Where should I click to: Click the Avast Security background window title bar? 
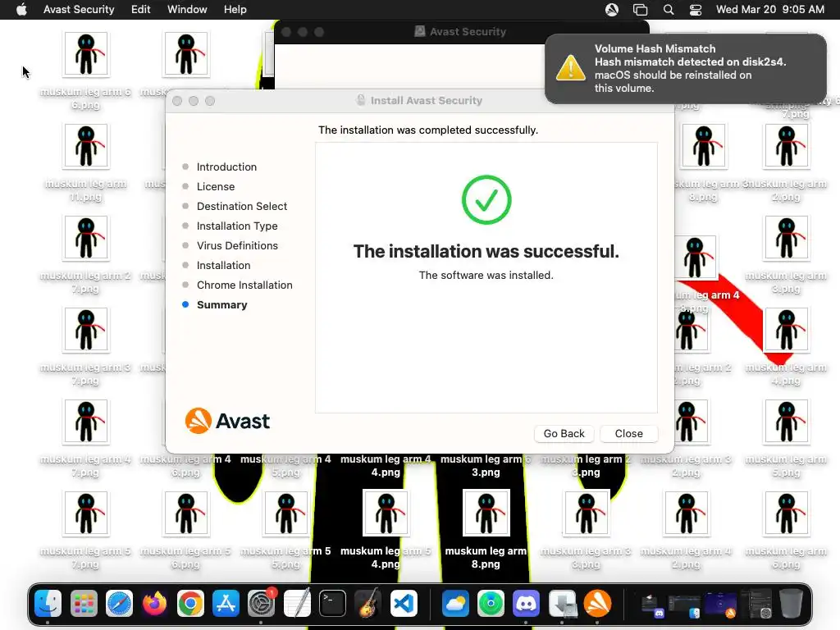point(461,32)
